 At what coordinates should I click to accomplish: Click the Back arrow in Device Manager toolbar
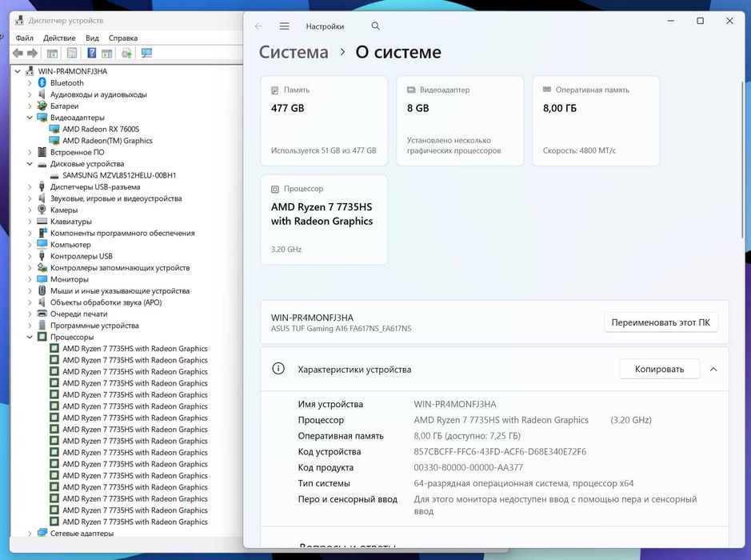point(18,53)
